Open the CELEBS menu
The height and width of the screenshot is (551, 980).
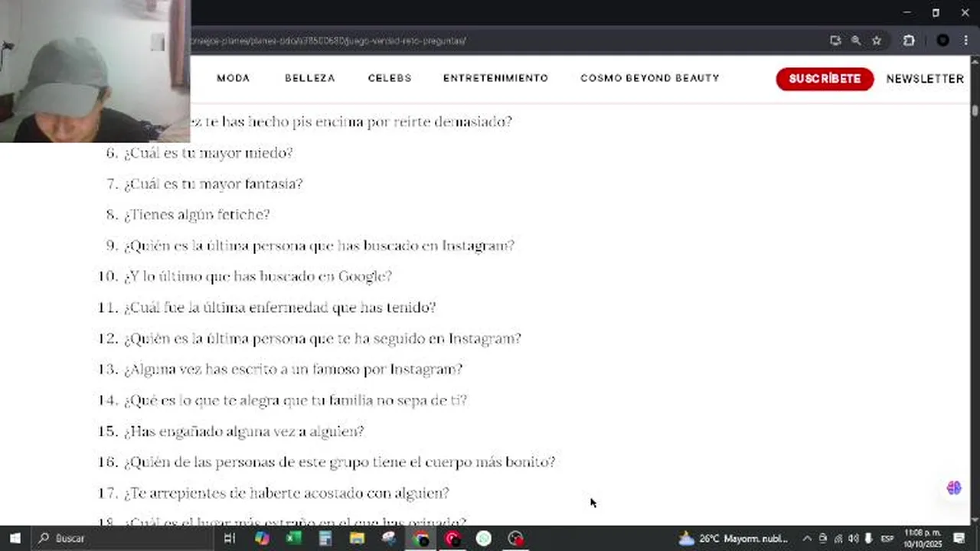pos(390,78)
